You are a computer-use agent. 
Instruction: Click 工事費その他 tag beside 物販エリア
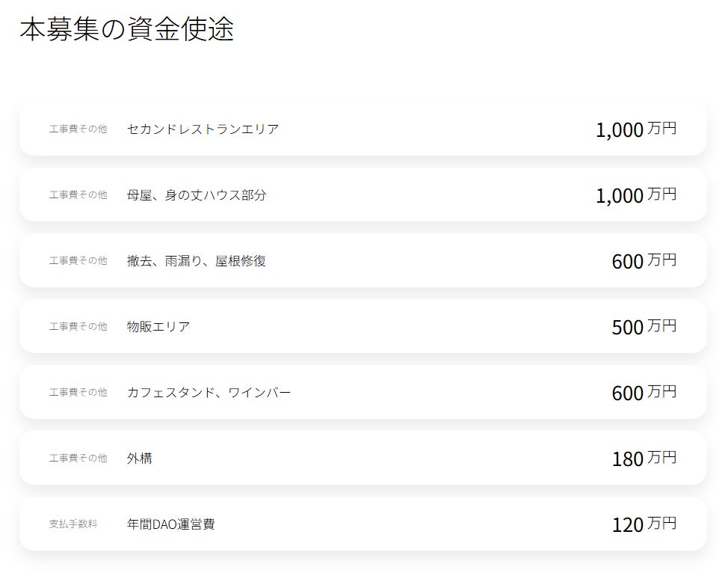click(x=78, y=327)
